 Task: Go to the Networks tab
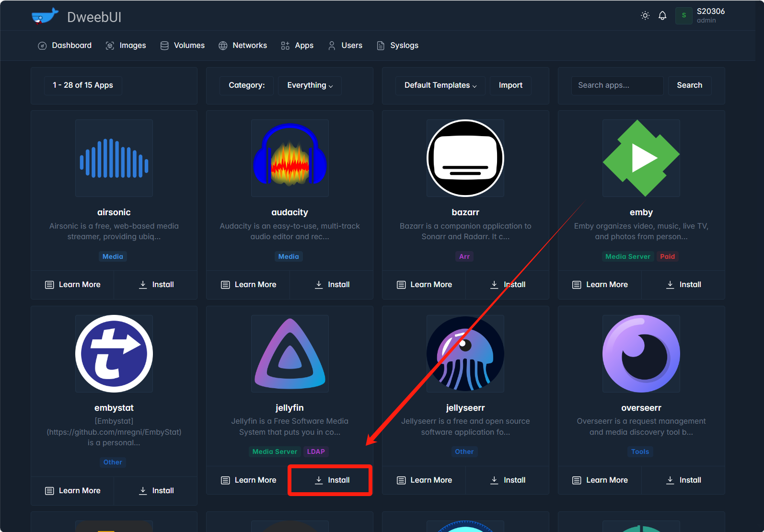coord(243,46)
